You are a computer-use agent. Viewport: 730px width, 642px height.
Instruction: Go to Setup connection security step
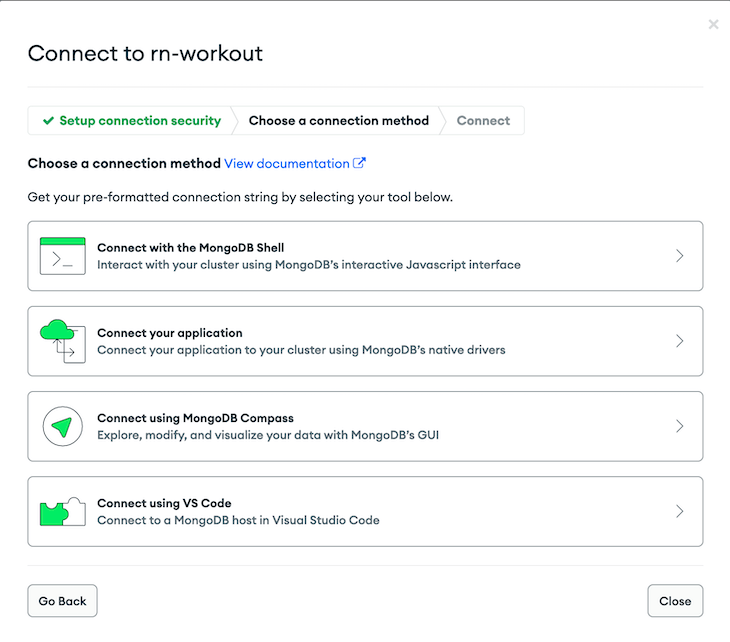[x=130, y=121]
